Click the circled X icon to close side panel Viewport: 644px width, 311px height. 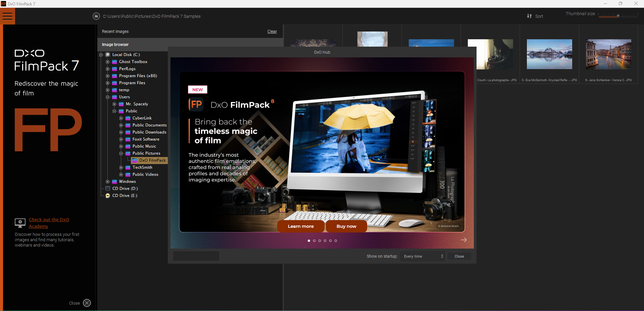87,303
